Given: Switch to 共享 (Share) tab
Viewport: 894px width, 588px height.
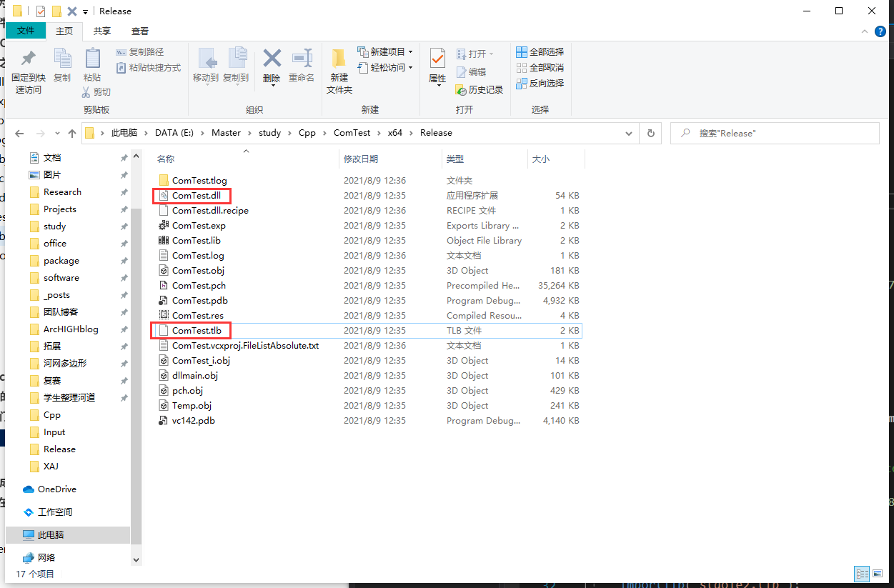Looking at the screenshot, I should click(x=102, y=31).
